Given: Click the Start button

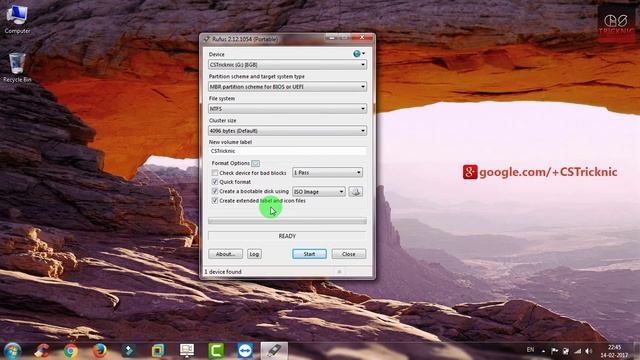Looking at the screenshot, I should 309,254.
